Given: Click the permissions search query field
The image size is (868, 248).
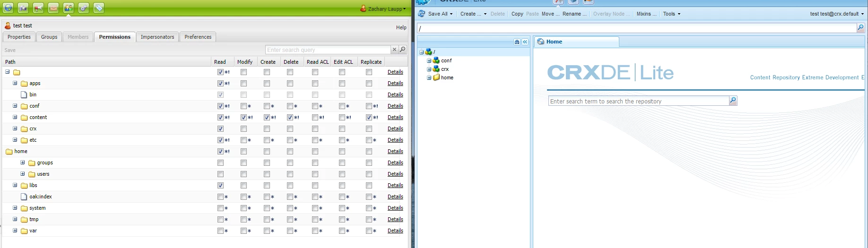Looking at the screenshot, I should click(x=328, y=50).
